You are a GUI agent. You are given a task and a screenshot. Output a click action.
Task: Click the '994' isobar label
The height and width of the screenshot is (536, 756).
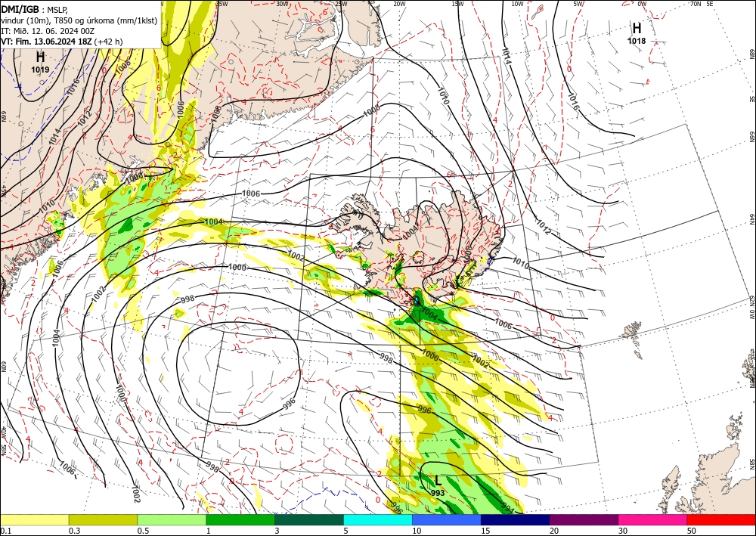click(507, 508)
